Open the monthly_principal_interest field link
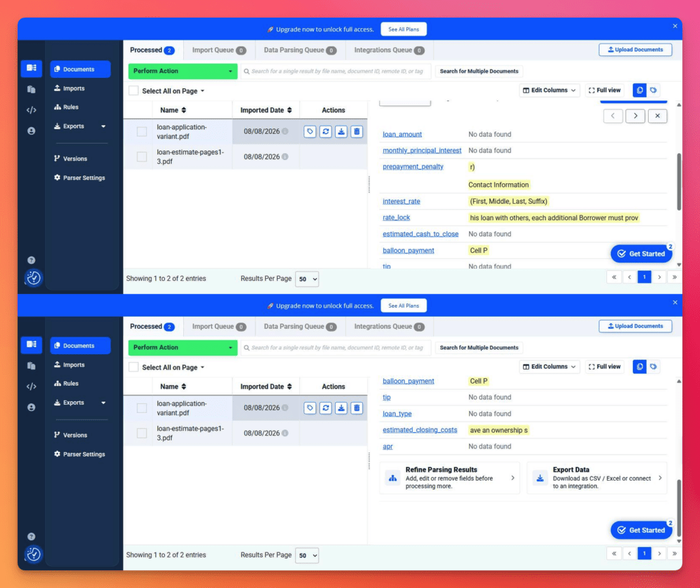The height and width of the screenshot is (588, 700). pos(422,150)
